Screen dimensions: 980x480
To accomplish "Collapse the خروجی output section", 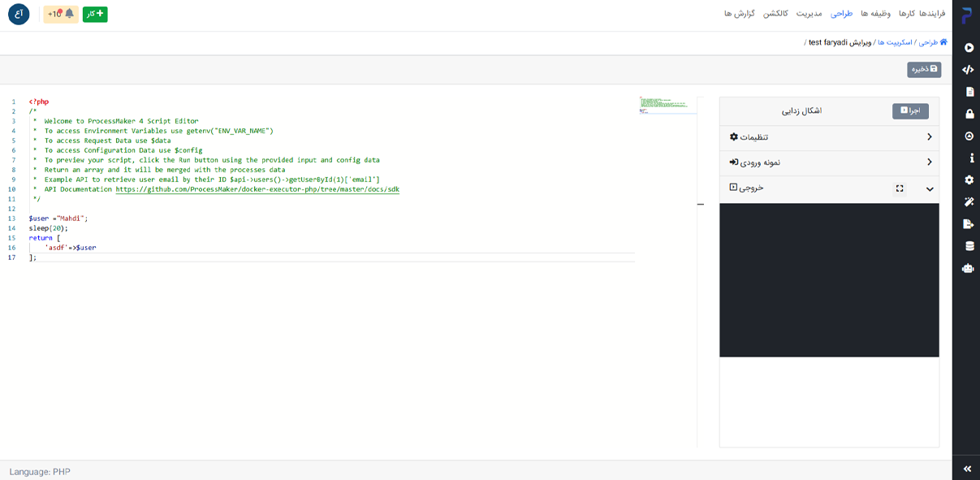I will (x=929, y=188).
